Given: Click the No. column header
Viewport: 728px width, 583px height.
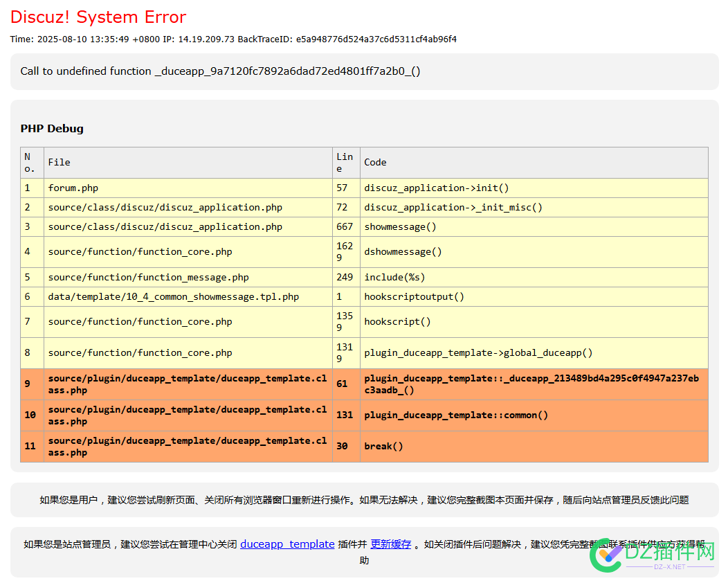Looking at the screenshot, I should (x=32, y=163).
